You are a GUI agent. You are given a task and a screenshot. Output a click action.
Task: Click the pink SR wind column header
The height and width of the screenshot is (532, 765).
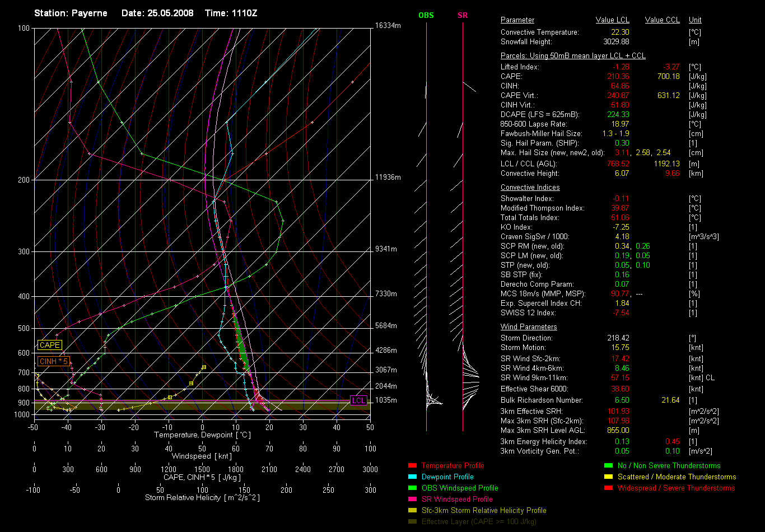click(x=463, y=15)
